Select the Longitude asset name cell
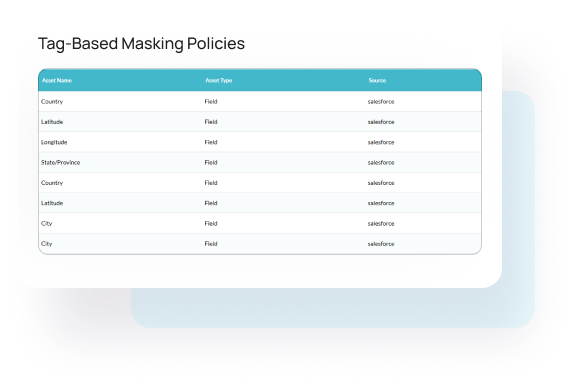The height and width of the screenshot is (389, 578). tap(54, 142)
